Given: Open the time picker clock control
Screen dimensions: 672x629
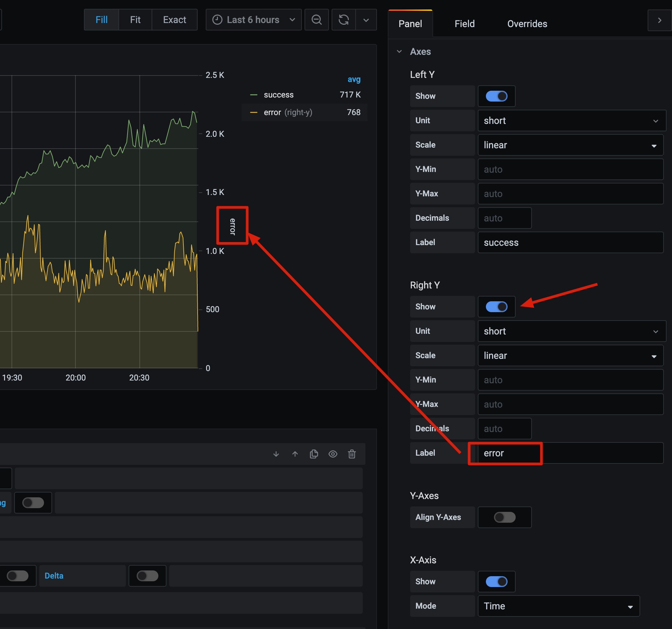Looking at the screenshot, I should (x=218, y=20).
